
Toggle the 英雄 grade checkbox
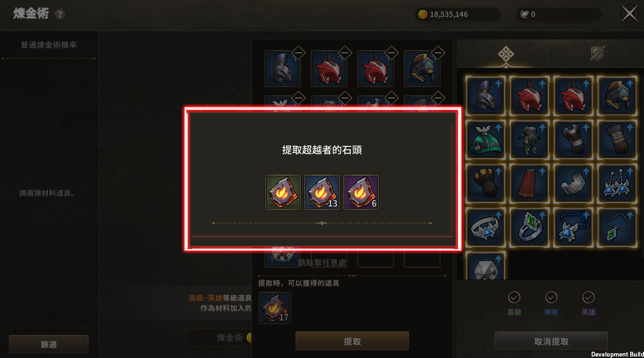pyautogui.click(x=588, y=297)
